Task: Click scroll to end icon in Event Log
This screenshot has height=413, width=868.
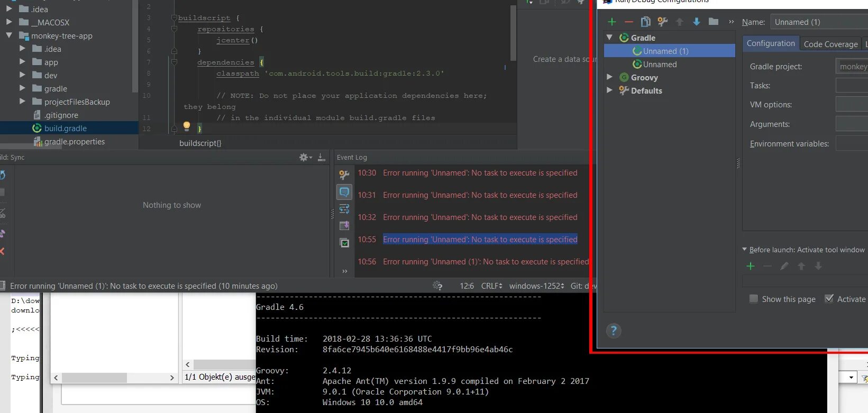Action: (x=344, y=226)
